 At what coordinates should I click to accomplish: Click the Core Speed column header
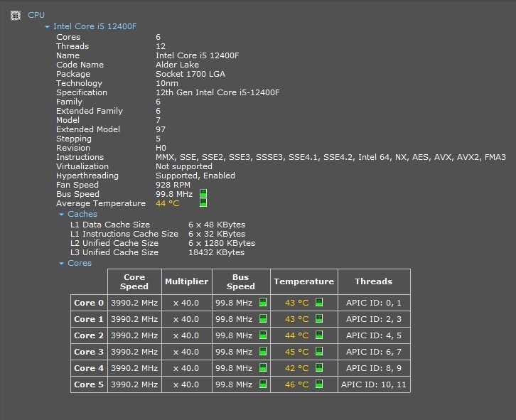point(134,281)
